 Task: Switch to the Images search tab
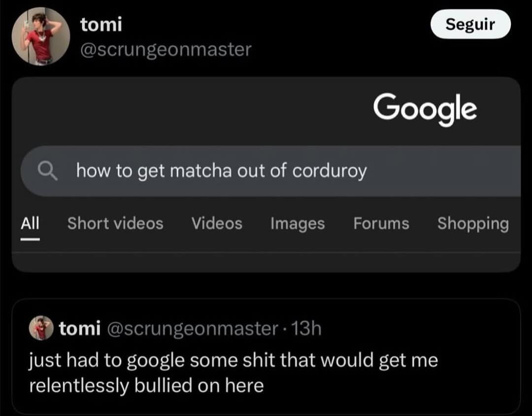pyautogui.click(x=297, y=224)
